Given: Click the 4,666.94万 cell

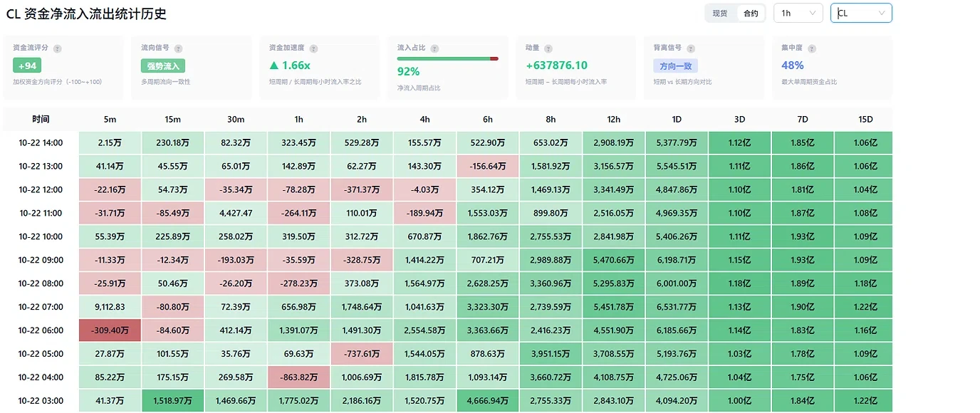Looking at the screenshot, I should [x=488, y=401].
